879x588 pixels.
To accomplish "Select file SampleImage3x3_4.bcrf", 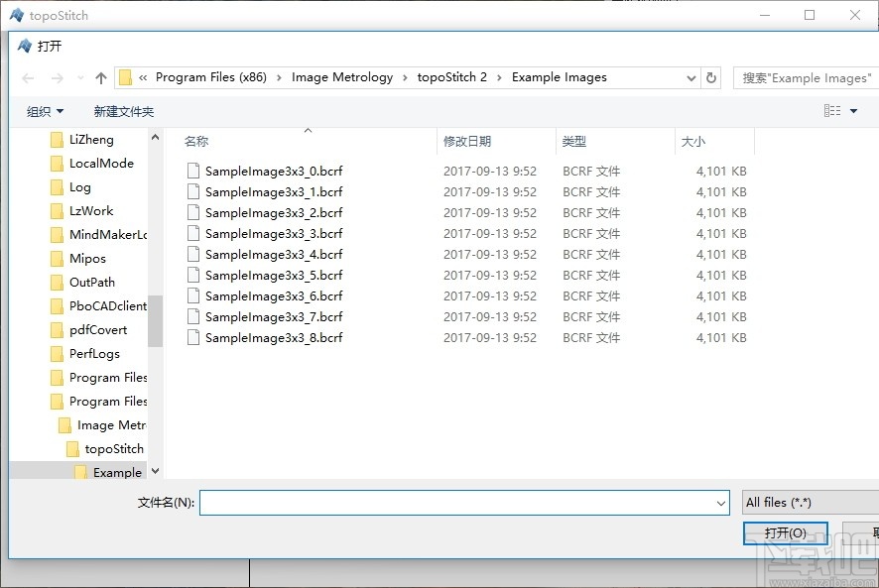I will (x=274, y=254).
